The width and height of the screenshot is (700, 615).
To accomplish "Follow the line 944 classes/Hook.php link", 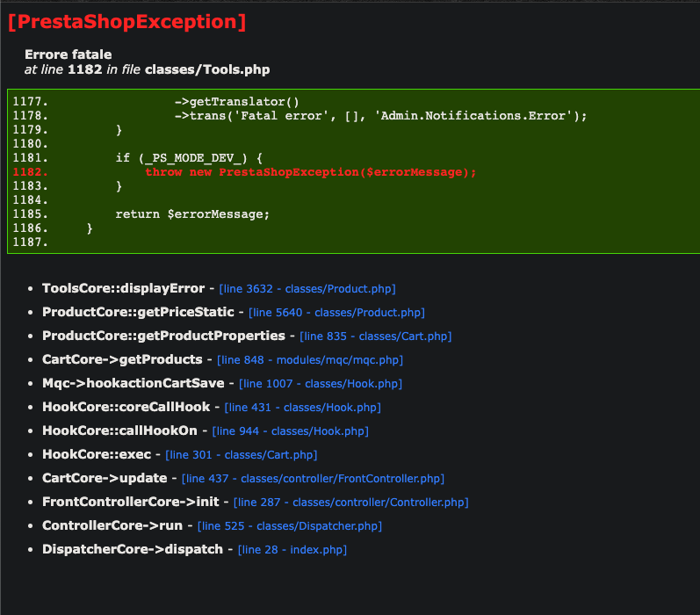I will tap(290, 431).
